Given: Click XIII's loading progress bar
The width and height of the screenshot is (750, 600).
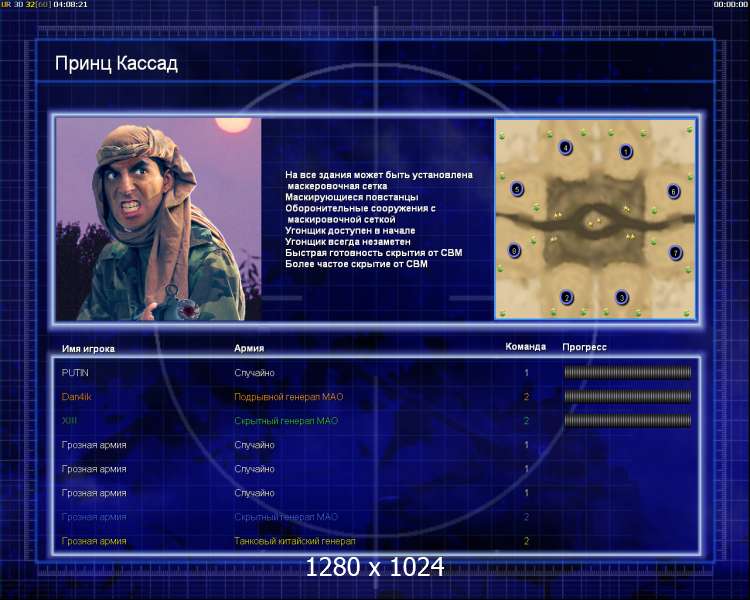Looking at the screenshot, I should (628, 421).
